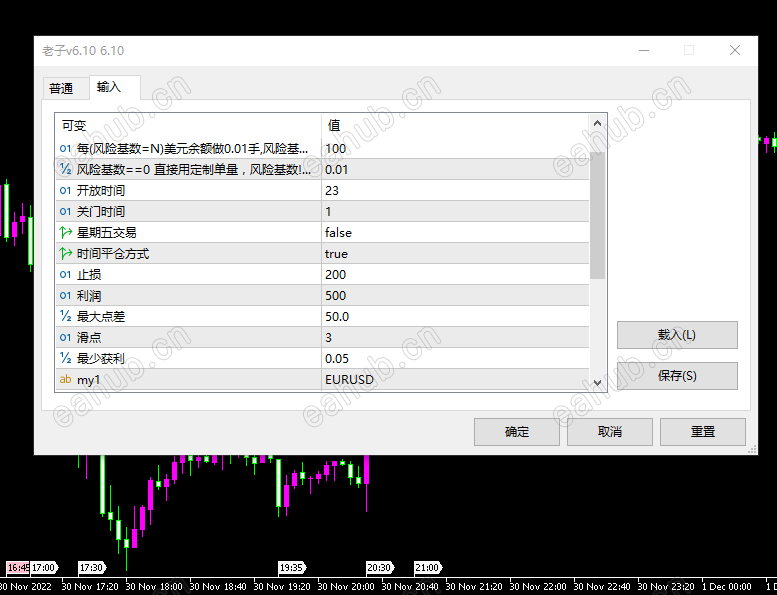777x595 pixels.
Task: Select the 关门时间 value 1
Action: click(x=328, y=212)
